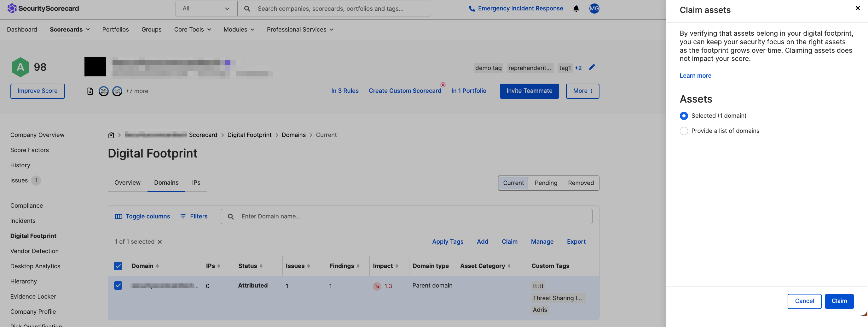
Task: Sort by Status column arrows
Action: pos(261,266)
